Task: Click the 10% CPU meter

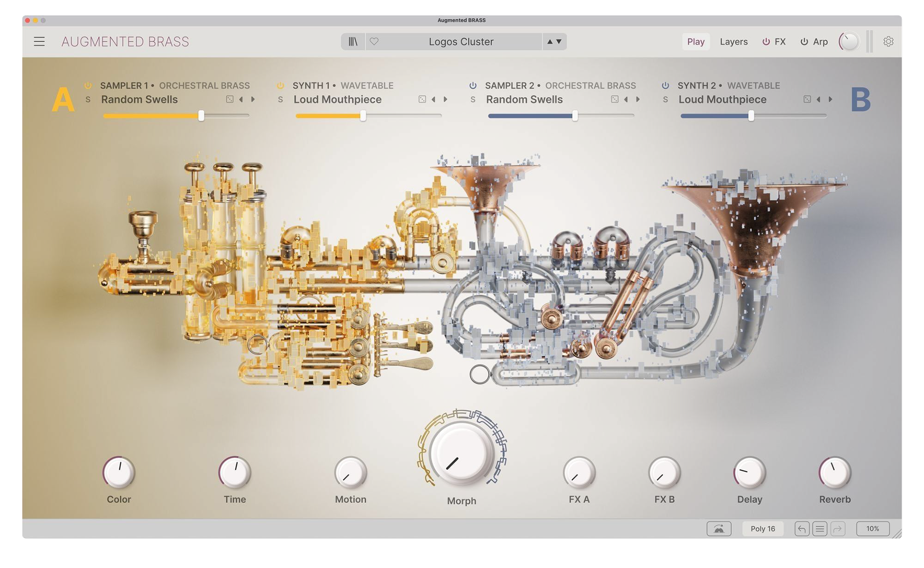Action: [x=873, y=529]
